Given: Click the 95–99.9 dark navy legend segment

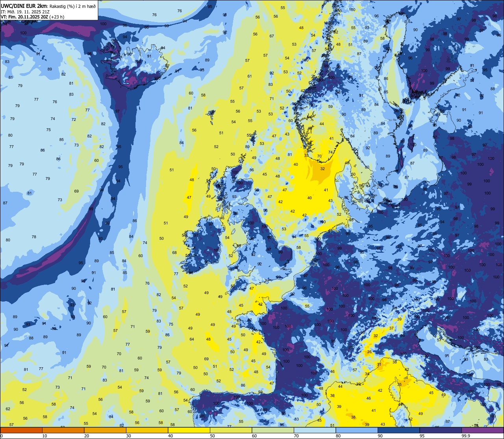Looking at the screenshot, I should 441,430.
